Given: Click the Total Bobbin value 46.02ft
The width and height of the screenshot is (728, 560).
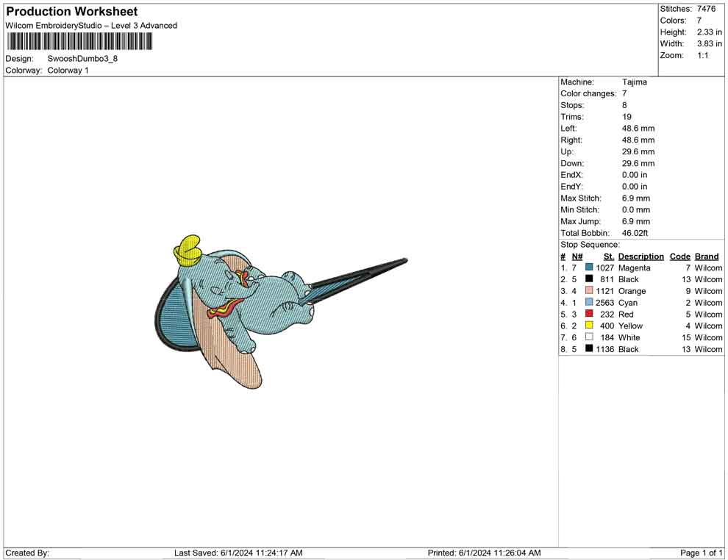Looking at the screenshot, I should (x=635, y=233).
